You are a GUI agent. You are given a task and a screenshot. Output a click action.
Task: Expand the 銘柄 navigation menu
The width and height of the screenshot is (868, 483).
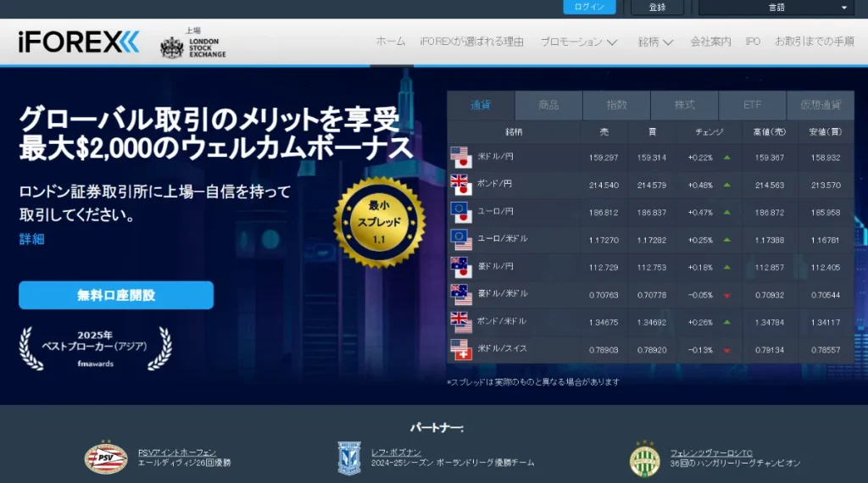655,42
